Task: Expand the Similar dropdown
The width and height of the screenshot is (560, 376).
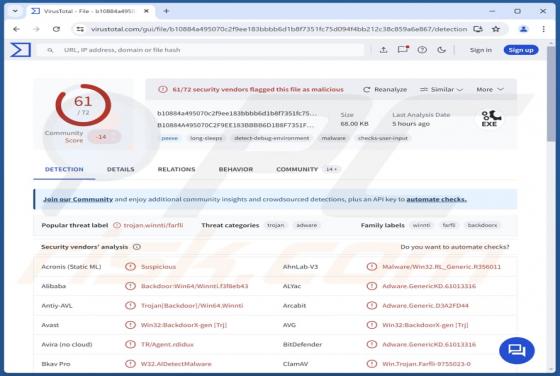Action: tap(441, 90)
